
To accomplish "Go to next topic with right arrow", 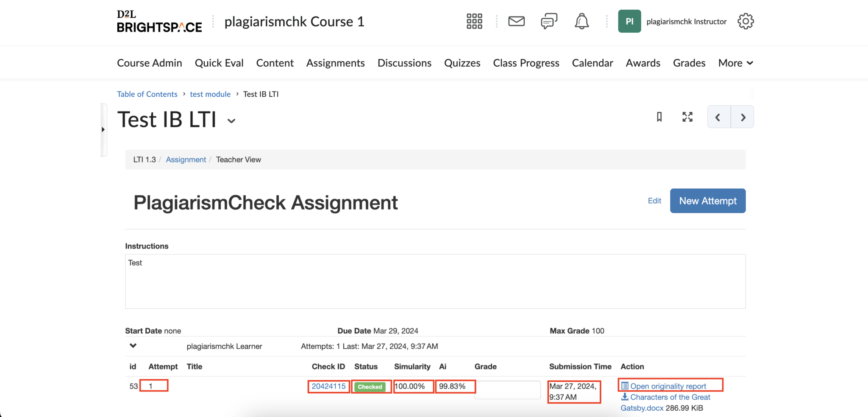I will point(743,117).
